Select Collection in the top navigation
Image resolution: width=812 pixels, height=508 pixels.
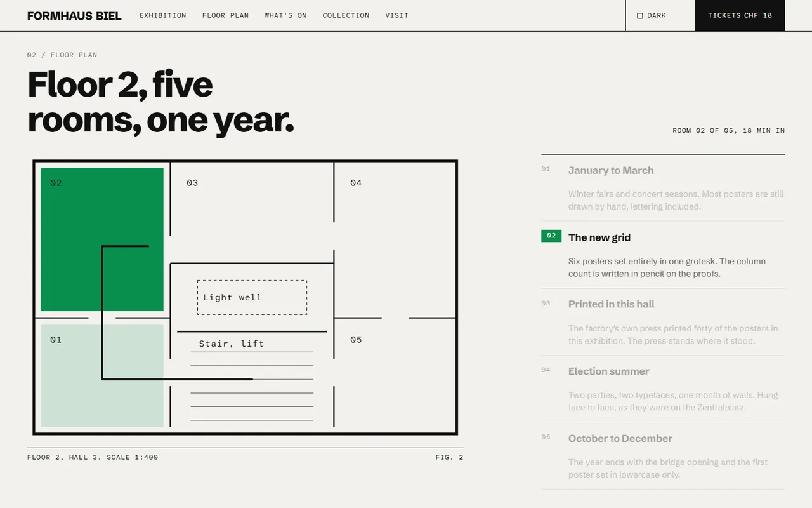tap(346, 15)
